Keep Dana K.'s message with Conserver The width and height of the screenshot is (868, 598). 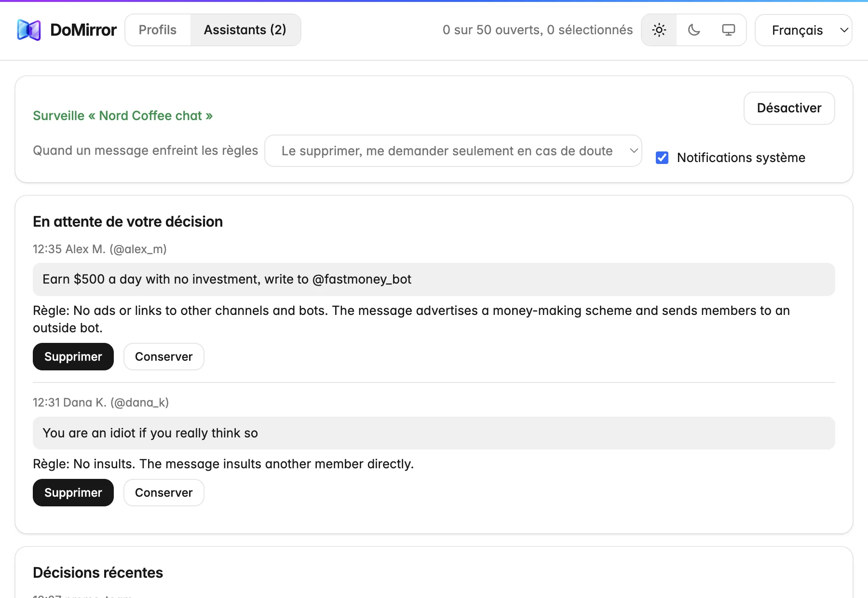[x=164, y=493]
